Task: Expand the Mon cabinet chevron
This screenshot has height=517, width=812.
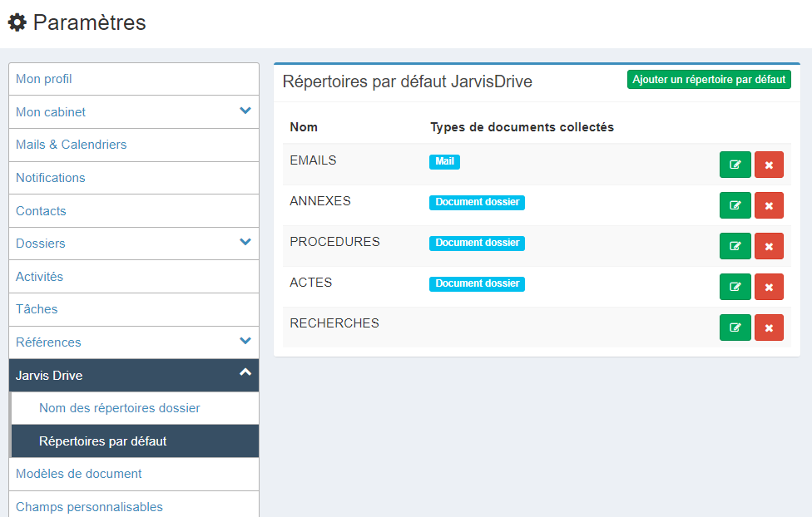Action: pos(245,111)
